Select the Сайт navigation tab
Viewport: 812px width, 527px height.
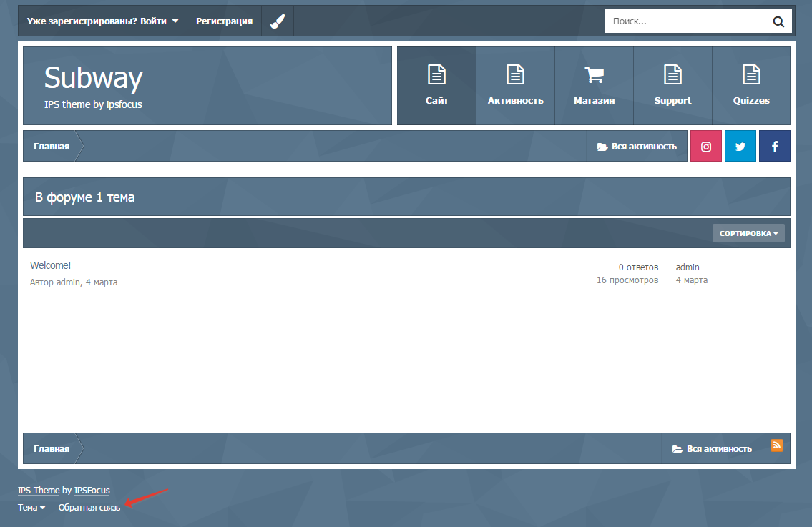coord(436,86)
